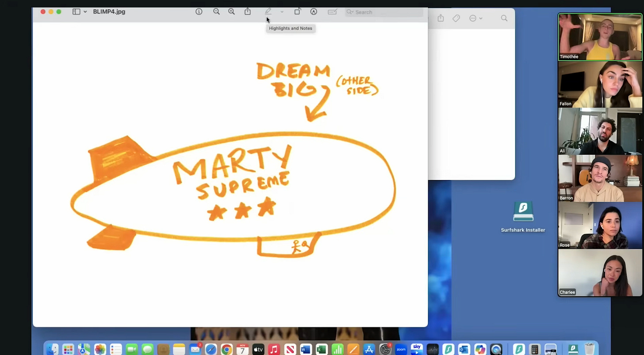Open the Sky app from the Dock
This screenshot has width=644, height=355.
pyautogui.click(x=417, y=349)
